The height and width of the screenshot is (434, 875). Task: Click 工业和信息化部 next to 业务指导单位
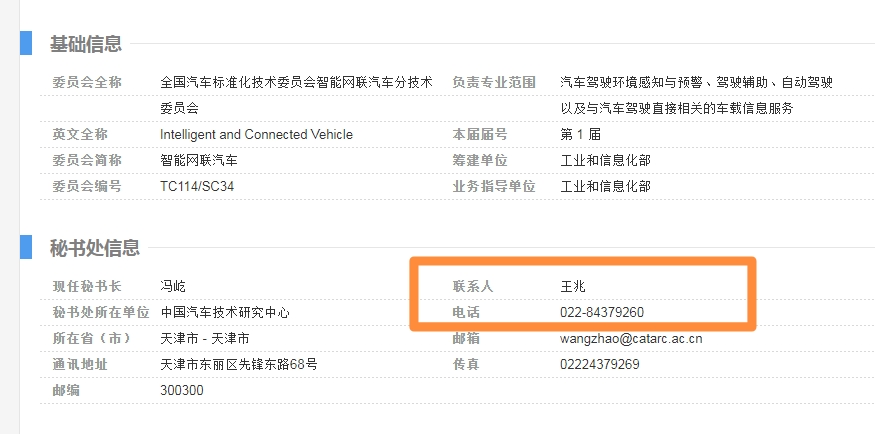[x=605, y=186]
